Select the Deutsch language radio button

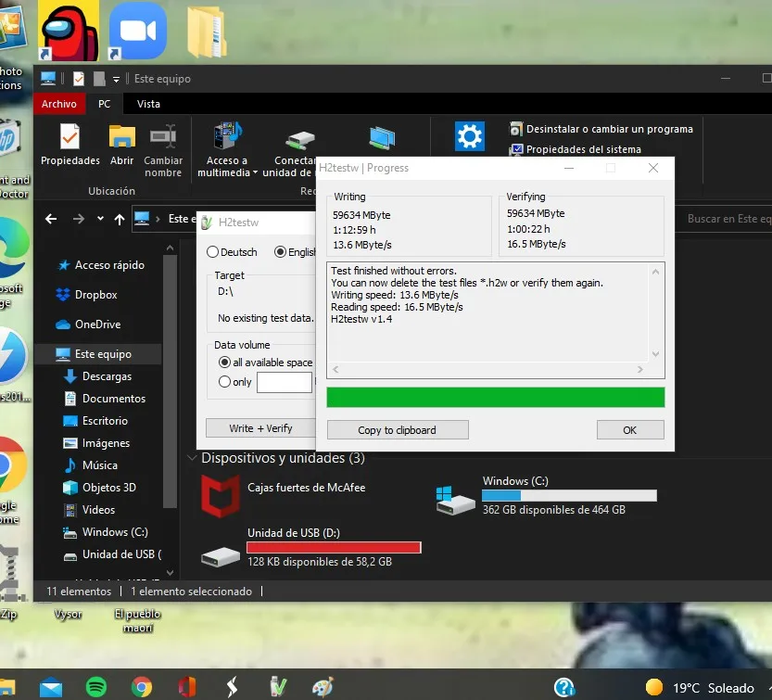point(213,252)
